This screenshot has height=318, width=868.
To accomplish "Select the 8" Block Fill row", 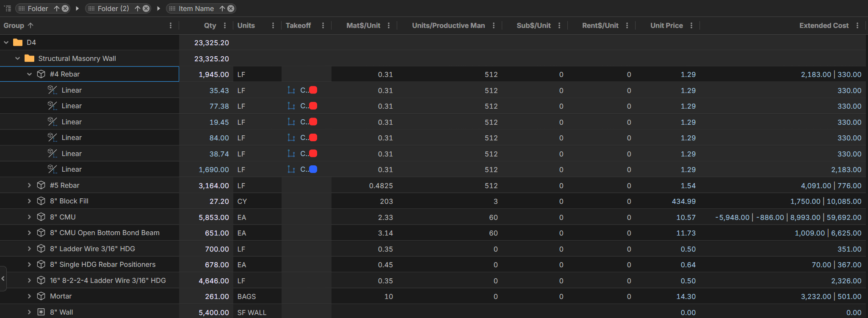I will 69,201.
